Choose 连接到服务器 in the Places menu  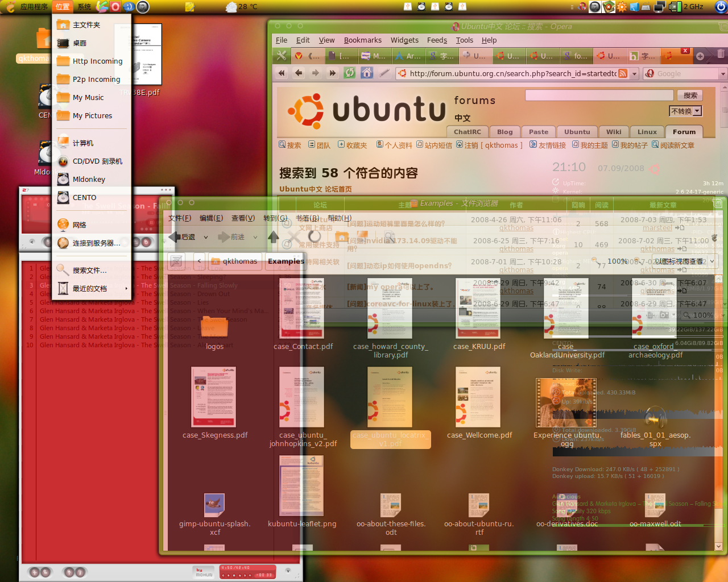(x=92, y=243)
